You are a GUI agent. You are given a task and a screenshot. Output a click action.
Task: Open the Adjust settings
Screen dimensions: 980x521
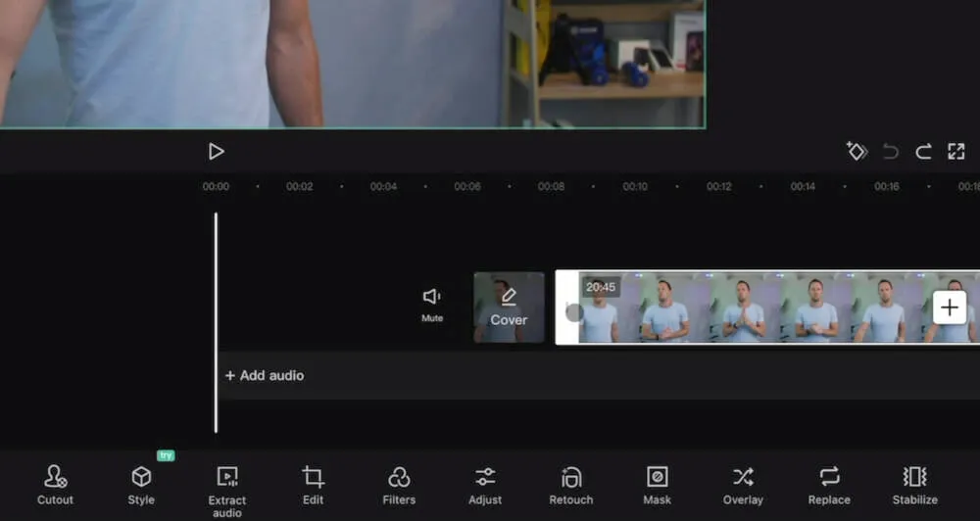click(x=485, y=485)
